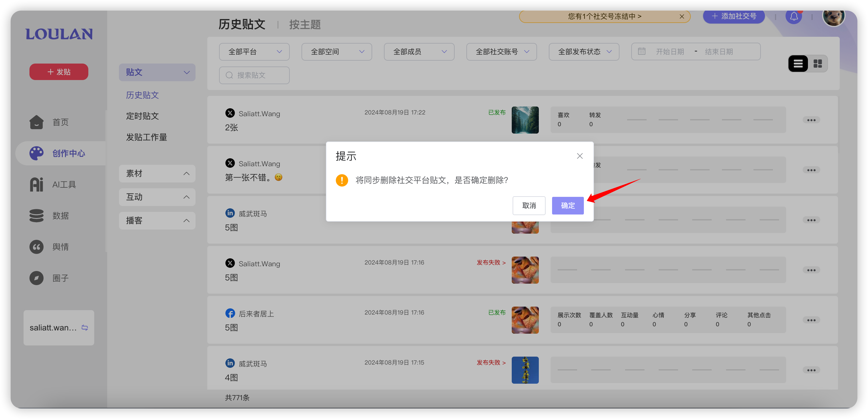Open the 全部空间 dropdown
This screenshot has width=868, height=419.
(x=337, y=51)
